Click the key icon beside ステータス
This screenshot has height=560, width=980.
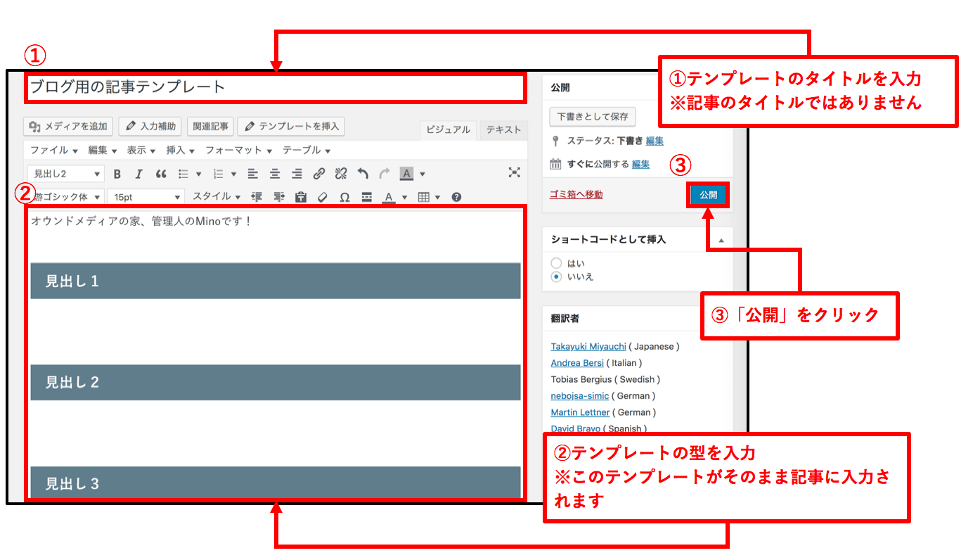tap(555, 141)
